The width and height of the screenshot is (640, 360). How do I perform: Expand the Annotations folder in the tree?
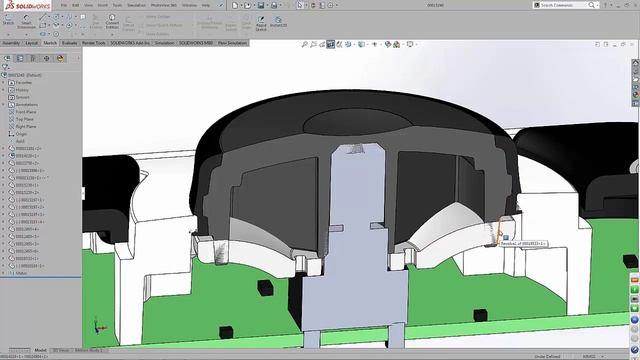tap(4, 104)
